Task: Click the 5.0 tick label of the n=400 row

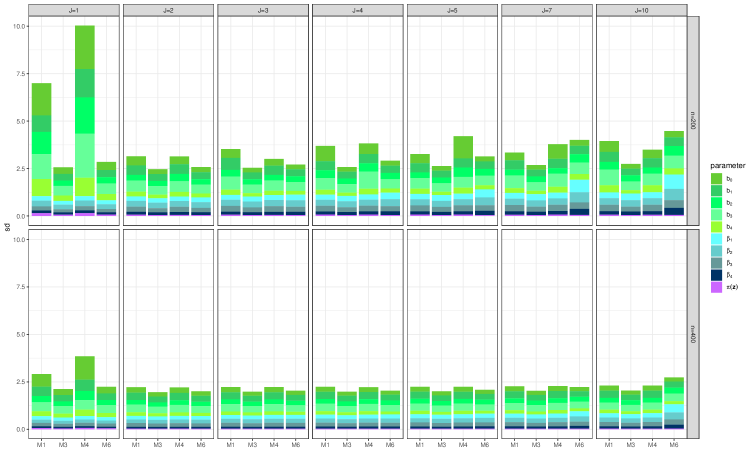Action: click(20, 334)
